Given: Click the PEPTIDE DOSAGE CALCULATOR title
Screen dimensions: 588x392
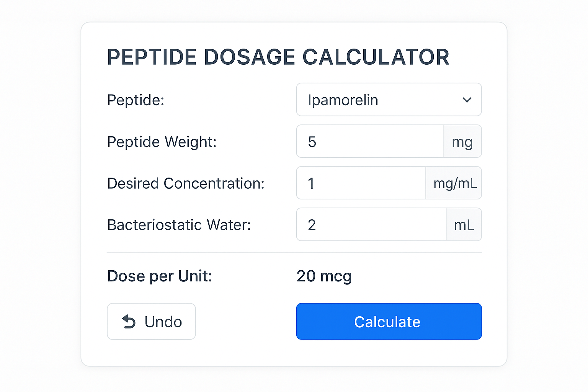Looking at the screenshot, I should (x=278, y=57).
